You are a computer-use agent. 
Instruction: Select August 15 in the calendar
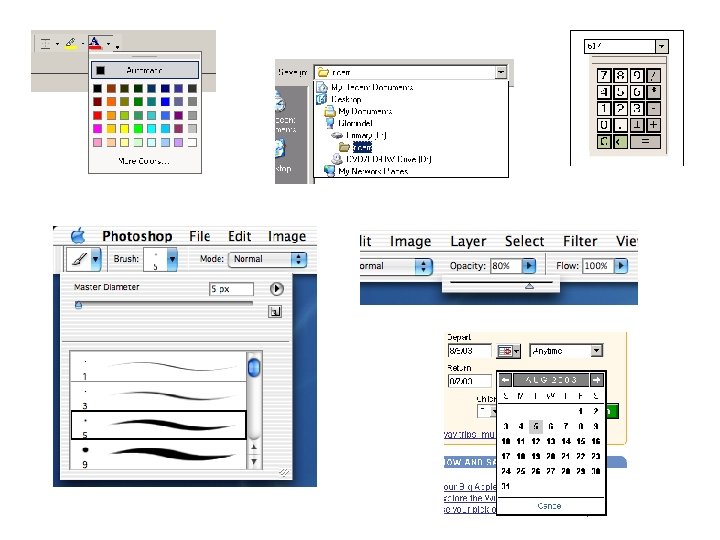tap(581, 441)
